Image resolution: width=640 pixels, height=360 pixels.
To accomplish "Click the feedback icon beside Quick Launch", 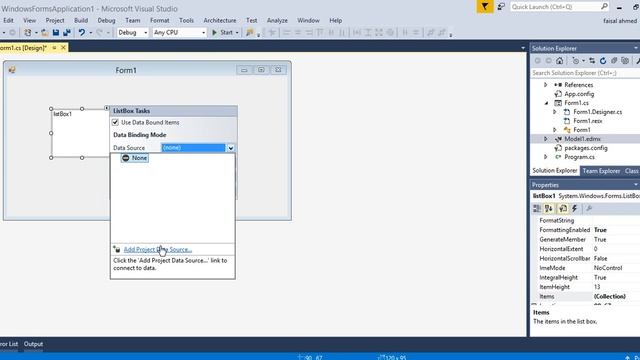I will (x=501, y=7).
